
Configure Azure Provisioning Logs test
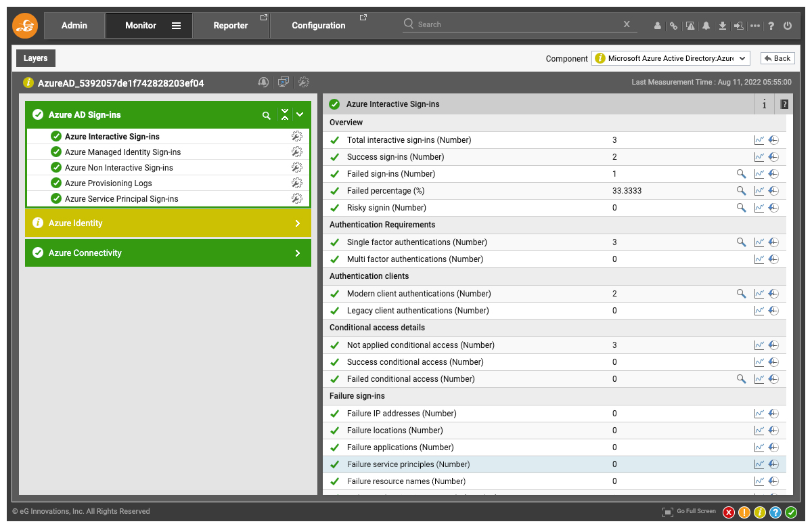point(296,183)
